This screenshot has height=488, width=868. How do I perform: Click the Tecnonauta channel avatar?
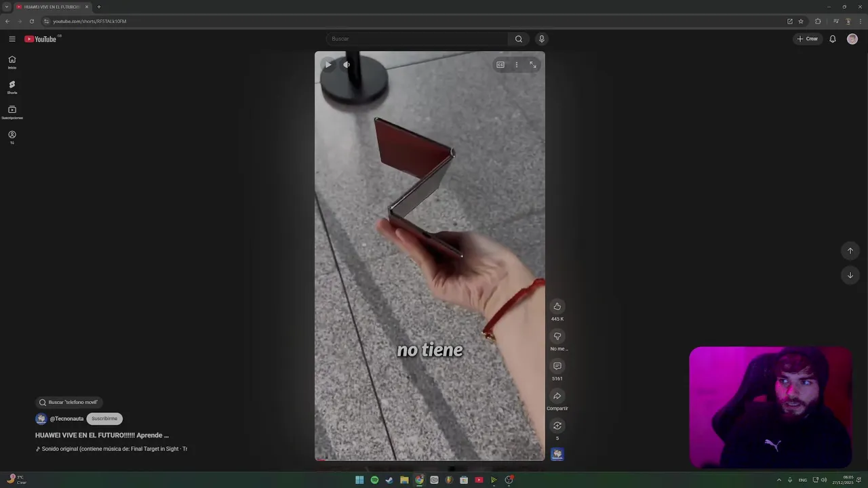tap(41, 419)
